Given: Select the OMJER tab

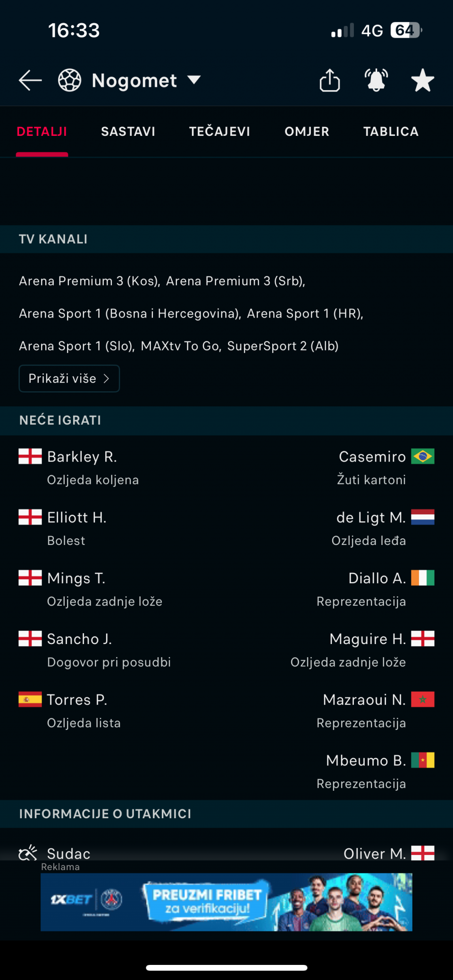Looking at the screenshot, I should coord(307,132).
